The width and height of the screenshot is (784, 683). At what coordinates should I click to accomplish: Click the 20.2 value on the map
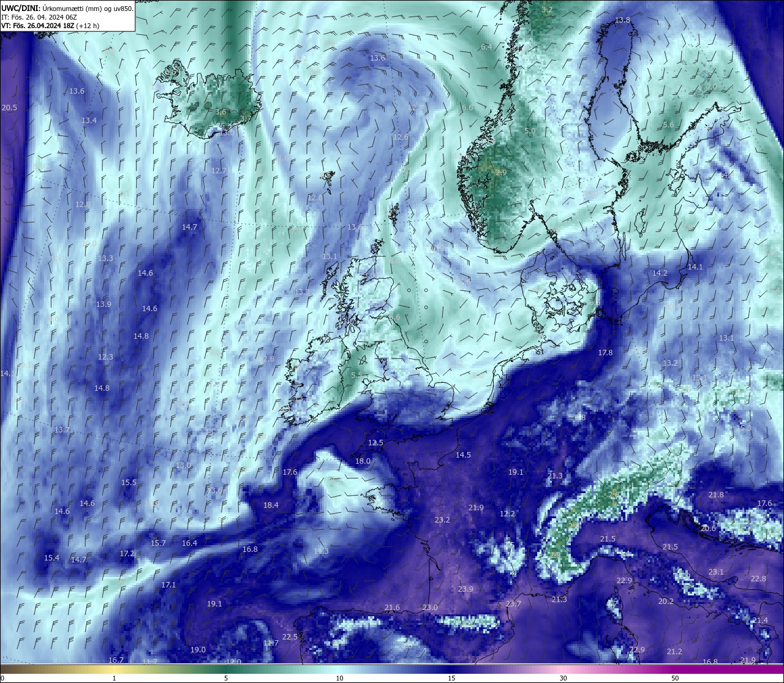[666, 602]
